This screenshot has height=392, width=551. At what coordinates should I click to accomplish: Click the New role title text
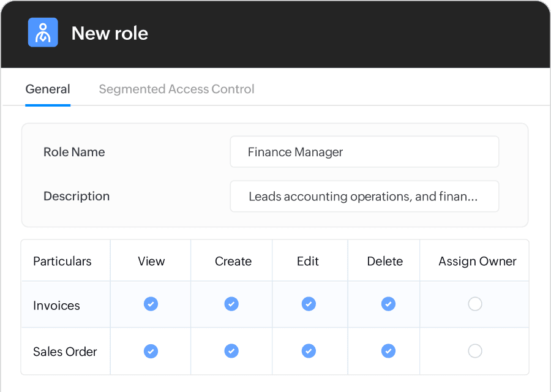point(110,34)
